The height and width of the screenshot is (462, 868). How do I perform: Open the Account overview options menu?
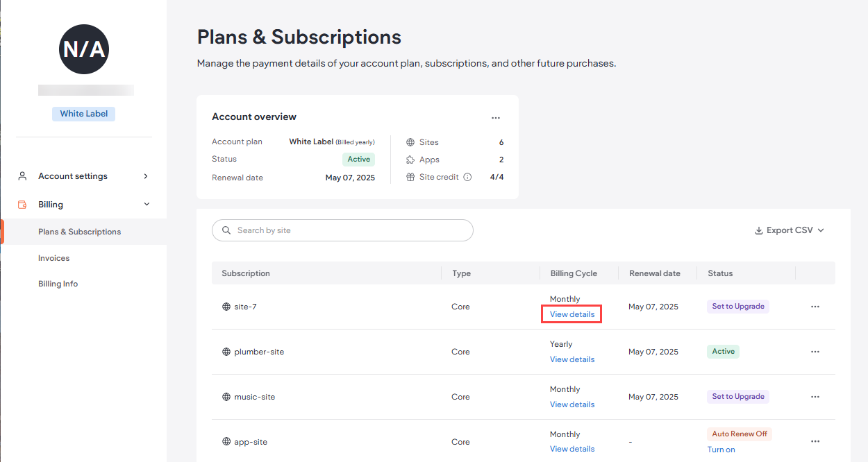tap(495, 117)
